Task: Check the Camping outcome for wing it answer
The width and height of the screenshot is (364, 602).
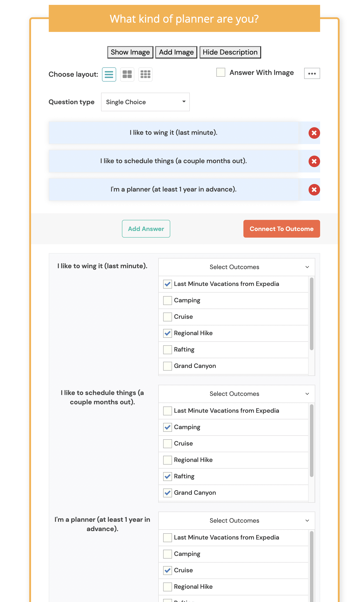Action: point(167,300)
